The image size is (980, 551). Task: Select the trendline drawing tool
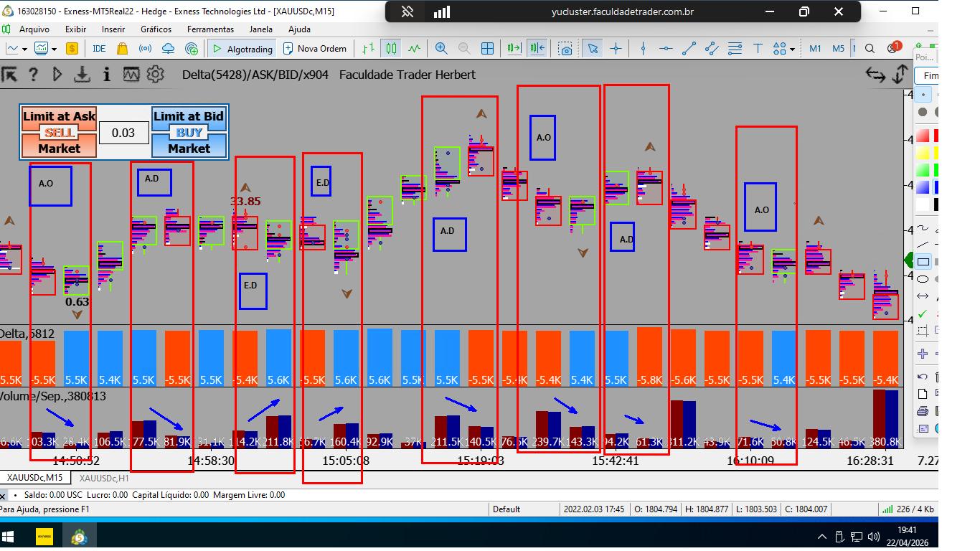(x=689, y=49)
